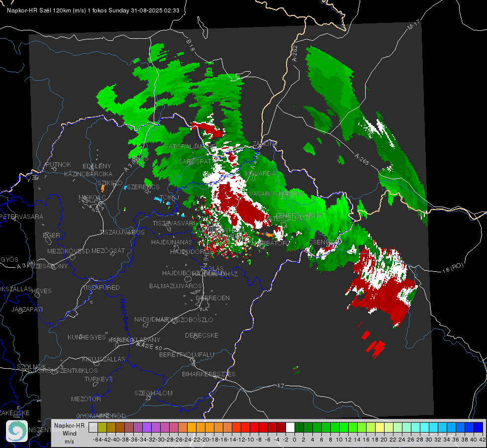Select the HAJDÚNÁNÁS label
Screen dimensions: 487x448
coord(172,242)
